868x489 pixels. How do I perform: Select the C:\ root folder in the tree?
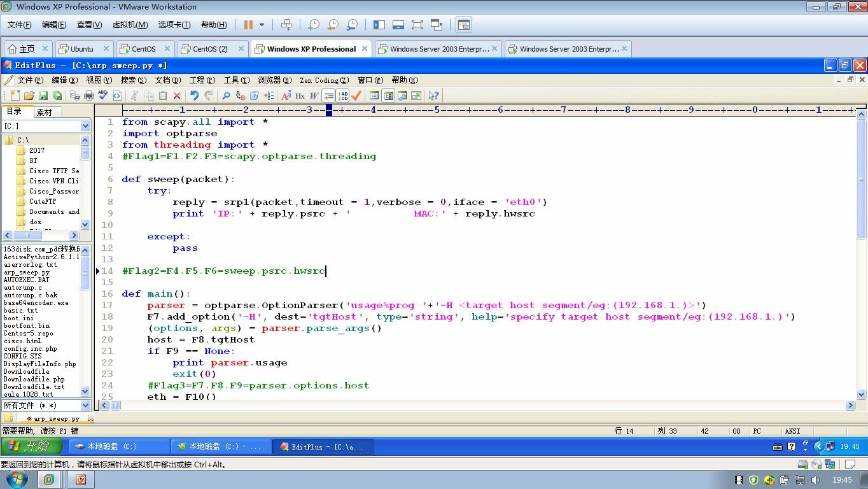point(23,140)
